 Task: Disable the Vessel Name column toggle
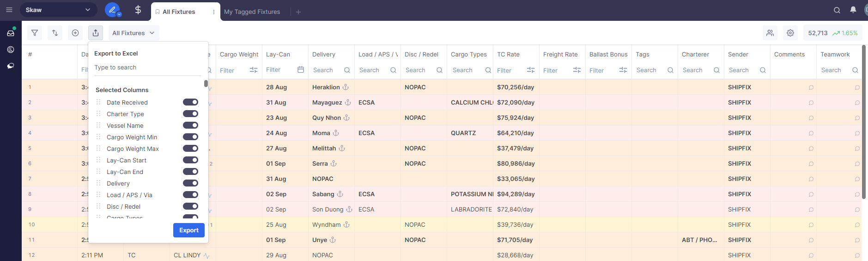[x=190, y=125]
